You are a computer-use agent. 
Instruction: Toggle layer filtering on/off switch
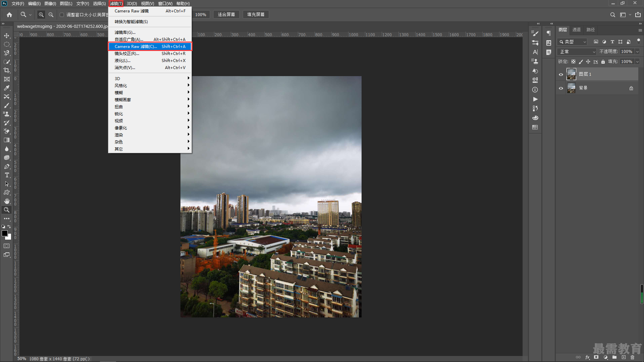tap(638, 42)
